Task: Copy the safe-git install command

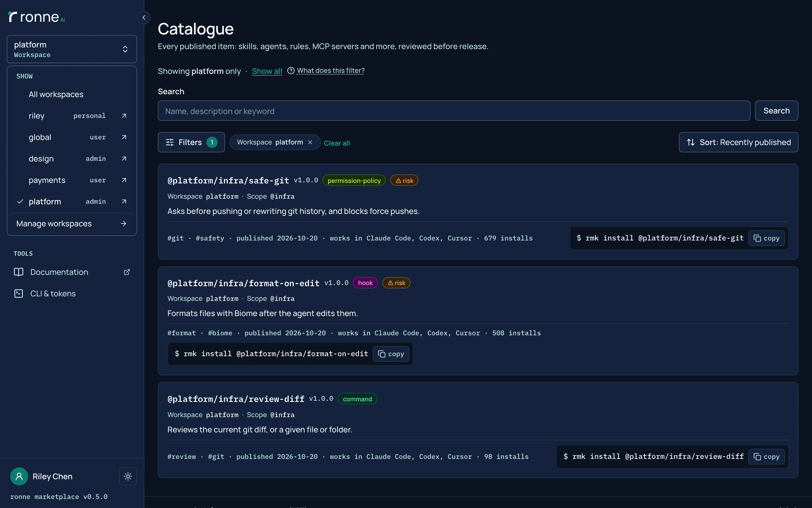Action: coord(766,238)
